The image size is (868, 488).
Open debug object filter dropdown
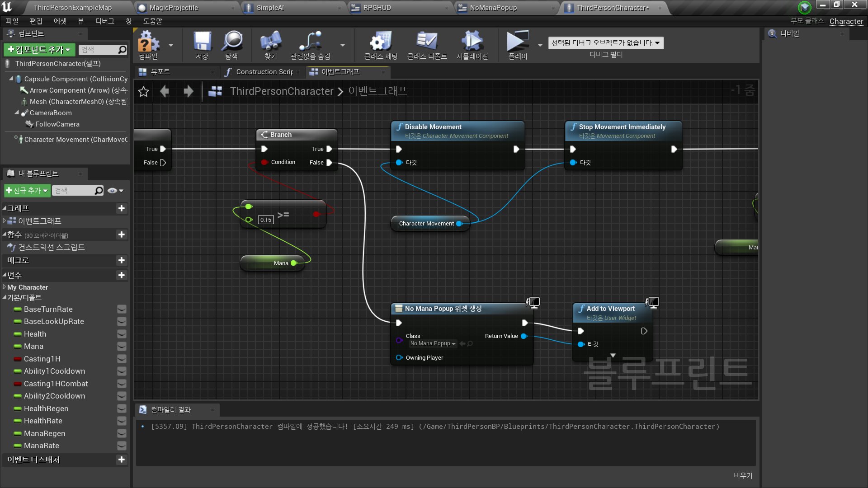606,43
